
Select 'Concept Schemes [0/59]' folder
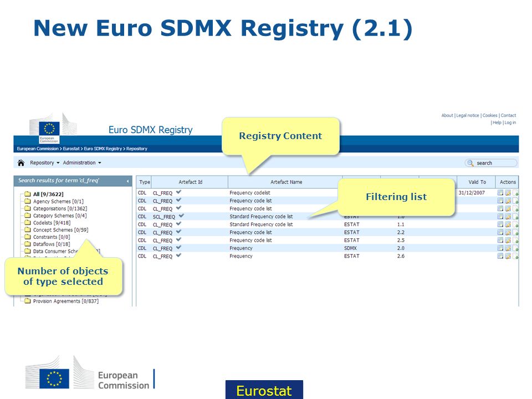(x=57, y=230)
